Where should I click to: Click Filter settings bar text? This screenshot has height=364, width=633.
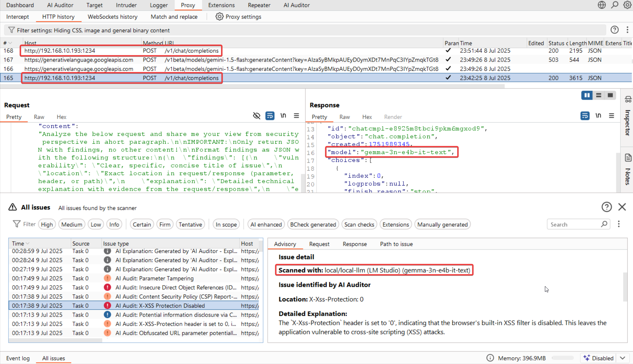93,30
